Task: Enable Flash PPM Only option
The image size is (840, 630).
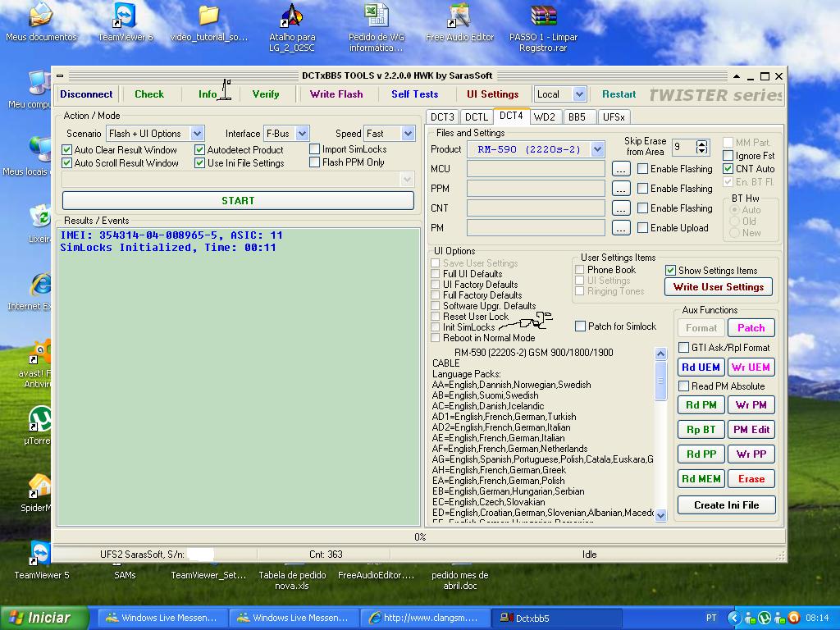Action: pyautogui.click(x=314, y=162)
